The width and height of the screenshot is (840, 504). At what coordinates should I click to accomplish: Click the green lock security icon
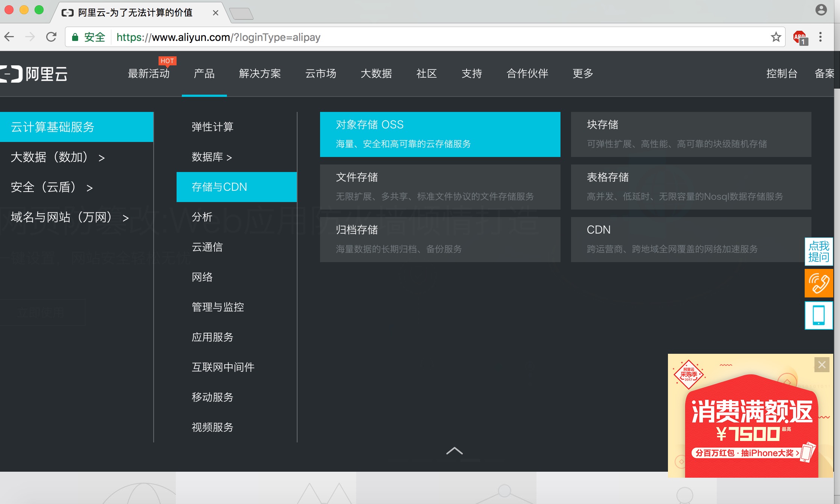pos(75,37)
